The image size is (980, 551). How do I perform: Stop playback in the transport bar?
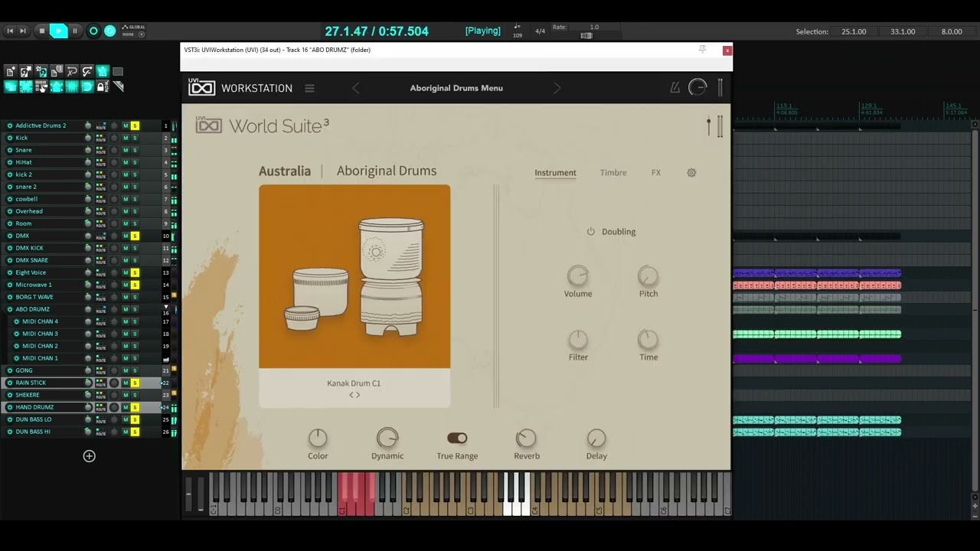(x=42, y=31)
